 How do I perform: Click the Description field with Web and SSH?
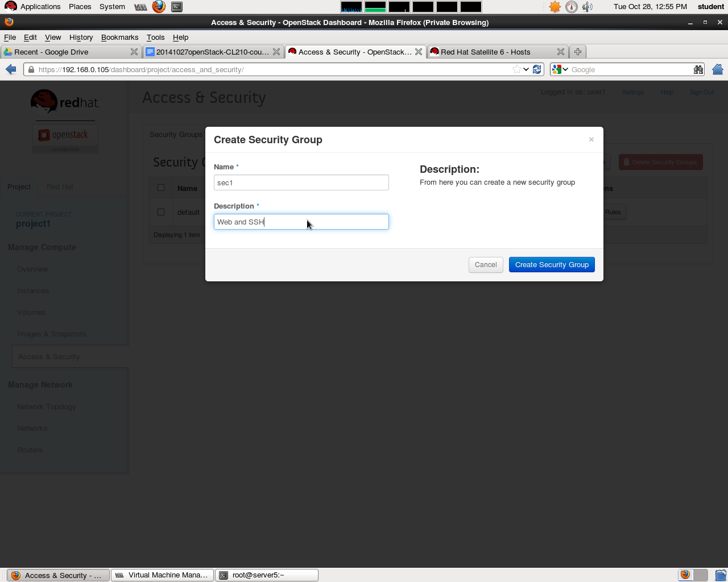click(301, 222)
